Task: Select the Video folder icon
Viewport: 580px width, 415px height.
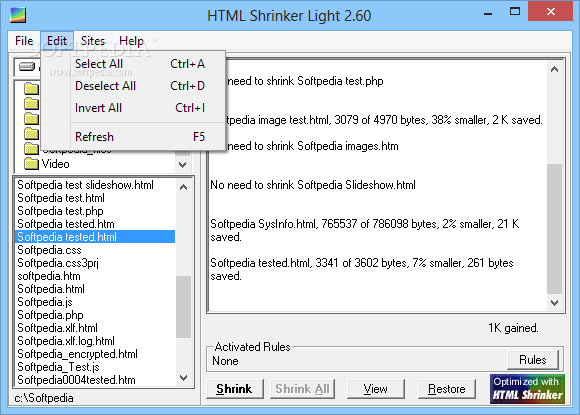Action: (31, 163)
